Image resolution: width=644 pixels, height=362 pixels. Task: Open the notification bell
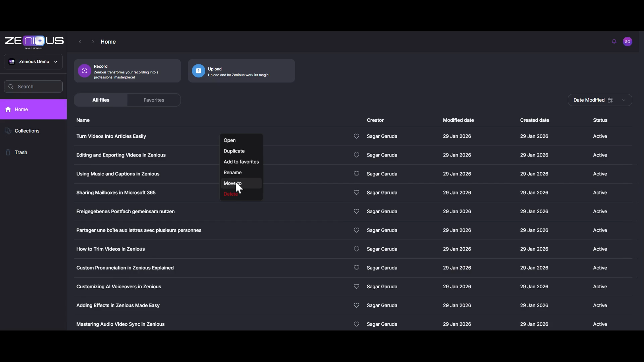[x=614, y=42]
